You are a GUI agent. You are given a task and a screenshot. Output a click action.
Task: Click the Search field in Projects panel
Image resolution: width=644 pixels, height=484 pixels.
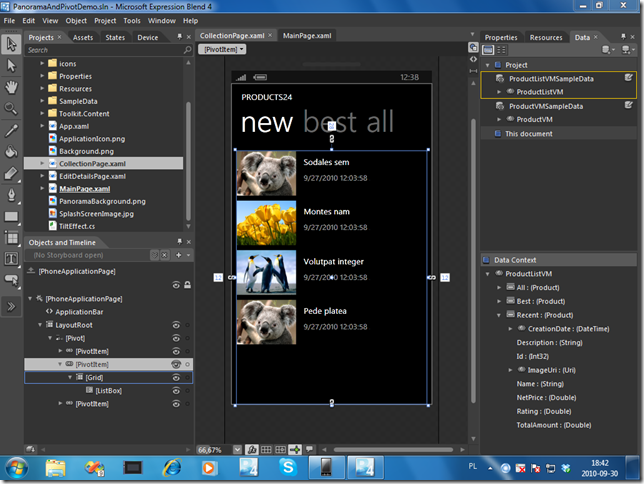coord(104,50)
